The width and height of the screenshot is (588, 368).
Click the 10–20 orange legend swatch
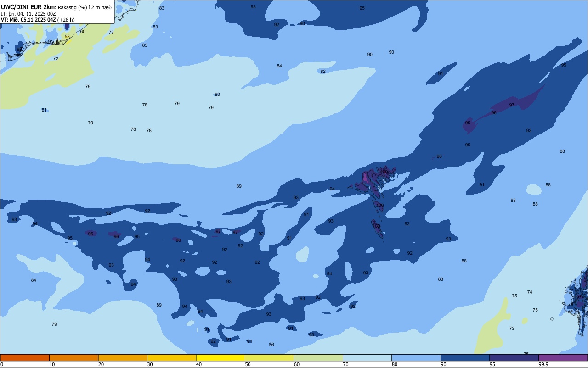tap(73, 357)
